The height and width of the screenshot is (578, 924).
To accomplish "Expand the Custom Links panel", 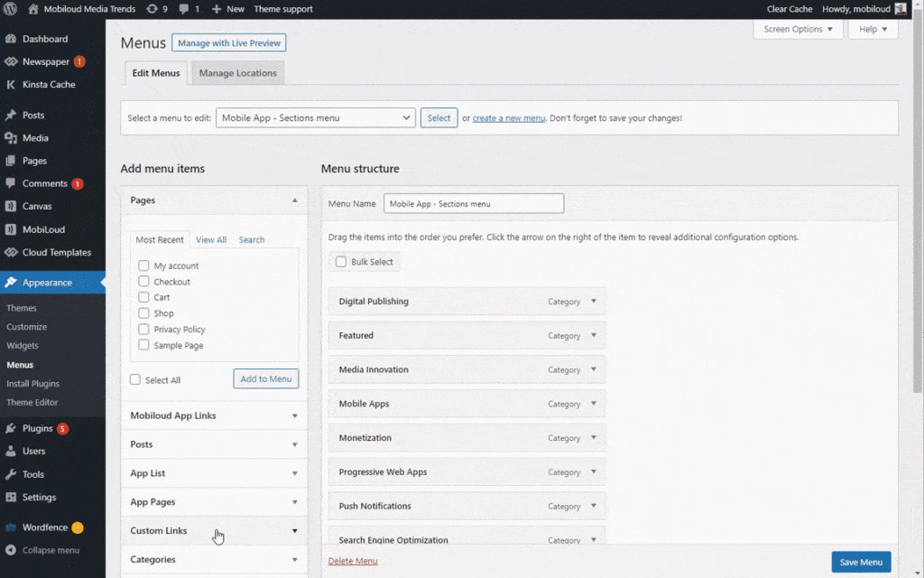I will click(x=214, y=531).
